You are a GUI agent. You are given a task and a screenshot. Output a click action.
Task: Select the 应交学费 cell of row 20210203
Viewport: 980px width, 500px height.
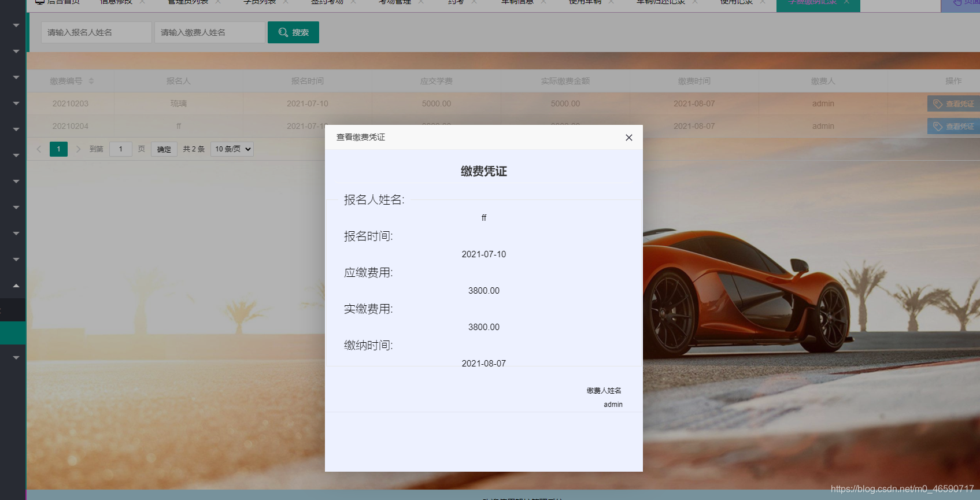pyautogui.click(x=437, y=103)
